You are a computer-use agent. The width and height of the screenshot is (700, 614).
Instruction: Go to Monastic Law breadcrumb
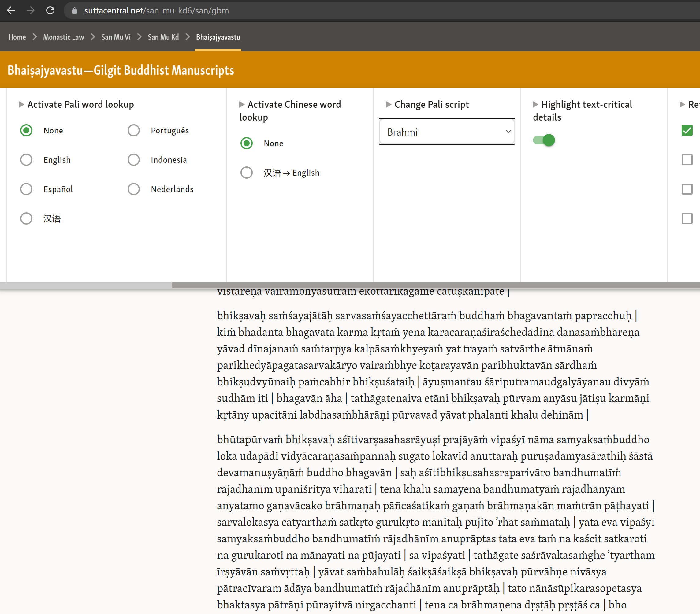click(x=63, y=37)
